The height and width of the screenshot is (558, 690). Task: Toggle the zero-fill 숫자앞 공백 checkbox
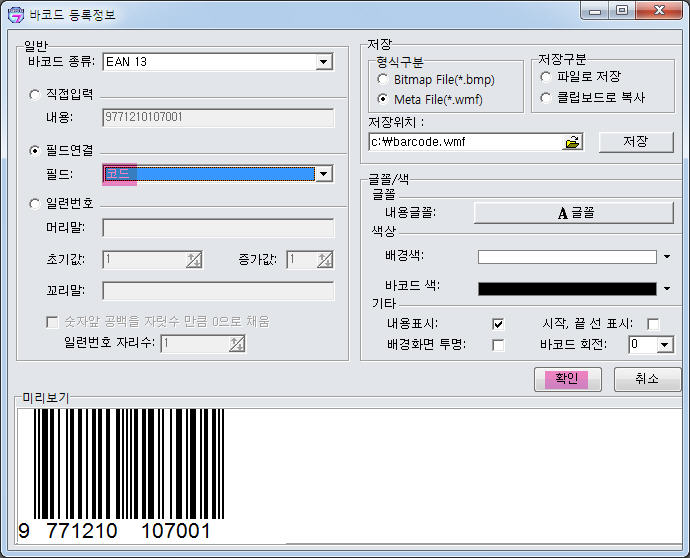52,322
